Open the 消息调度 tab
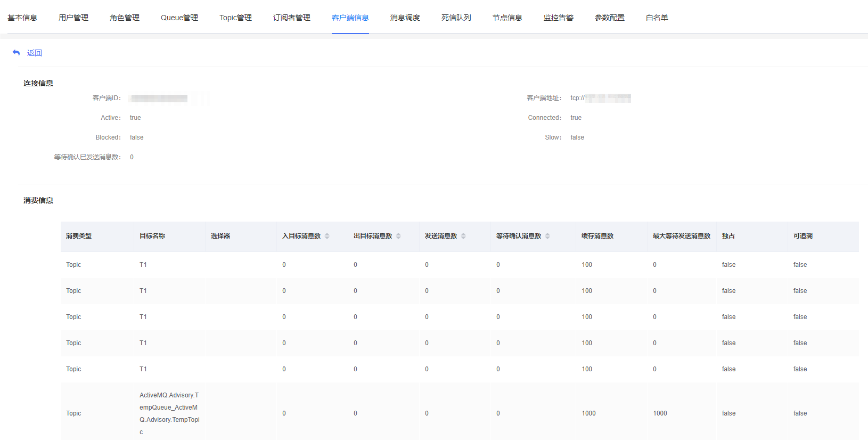Viewport: 868px width, 440px height. tap(405, 18)
